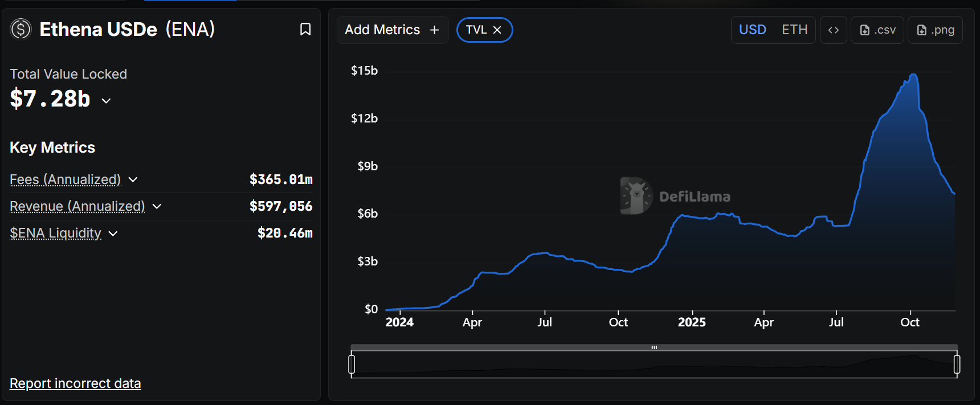Click the chart peak near Oct 2025
The image size is (980, 405).
(913, 75)
